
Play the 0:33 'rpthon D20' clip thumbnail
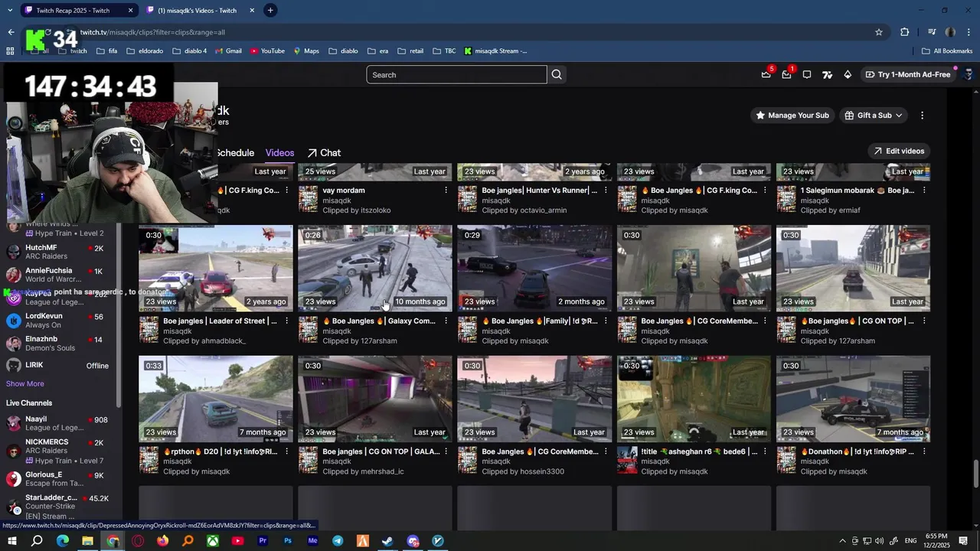pyautogui.click(x=216, y=399)
